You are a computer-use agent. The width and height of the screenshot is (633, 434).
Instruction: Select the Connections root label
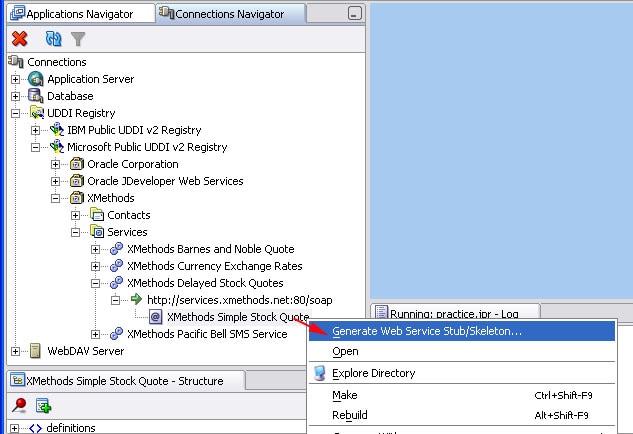point(57,62)
